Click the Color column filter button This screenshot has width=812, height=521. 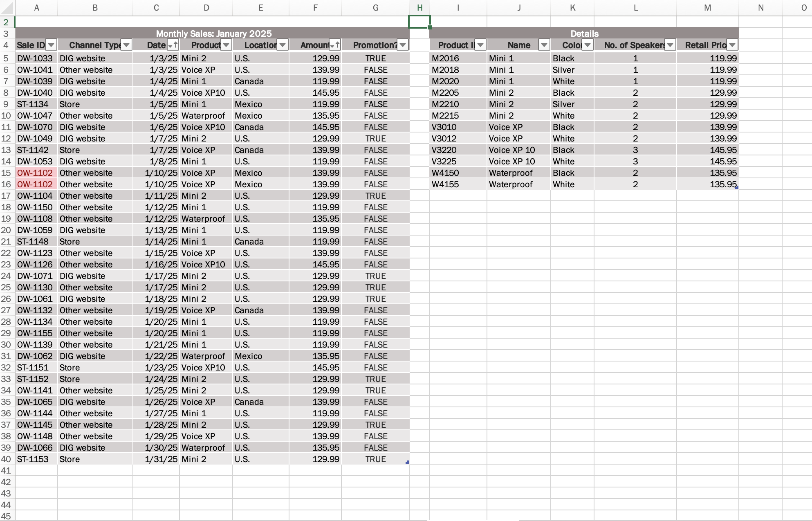click(x=588, y=45)
